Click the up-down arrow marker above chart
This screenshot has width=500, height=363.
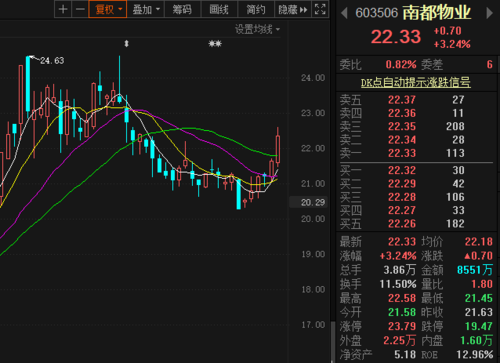pos(126,44)
